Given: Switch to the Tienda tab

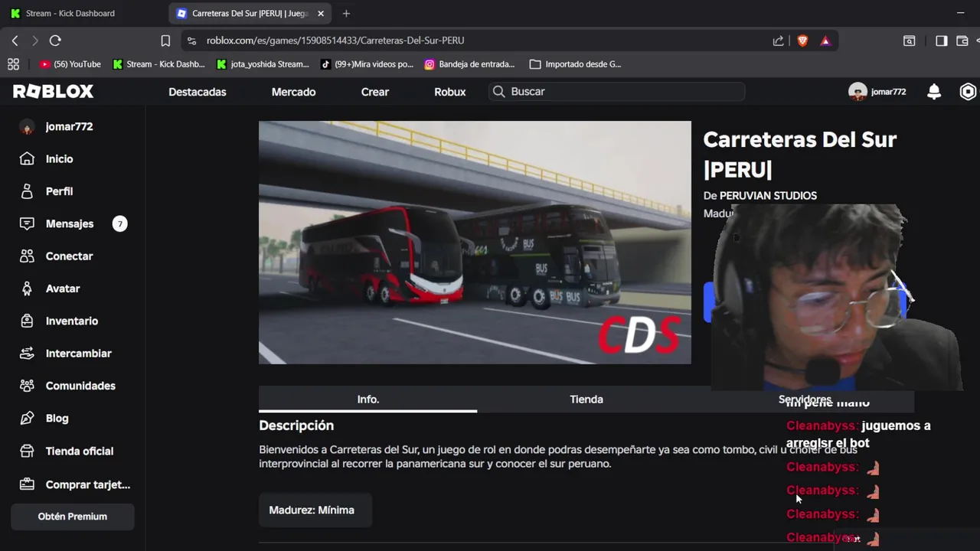Looking at the screenshot, I should 586,399.
